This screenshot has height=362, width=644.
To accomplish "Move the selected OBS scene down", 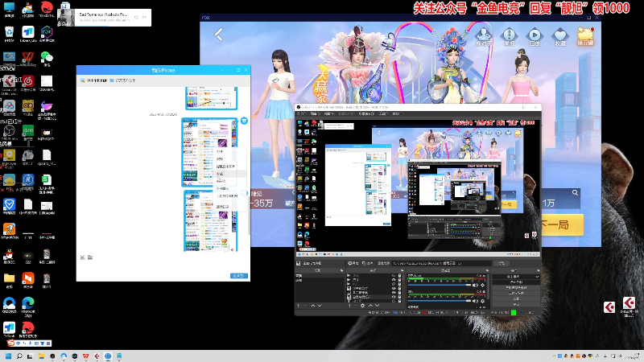I will [320, 306].
